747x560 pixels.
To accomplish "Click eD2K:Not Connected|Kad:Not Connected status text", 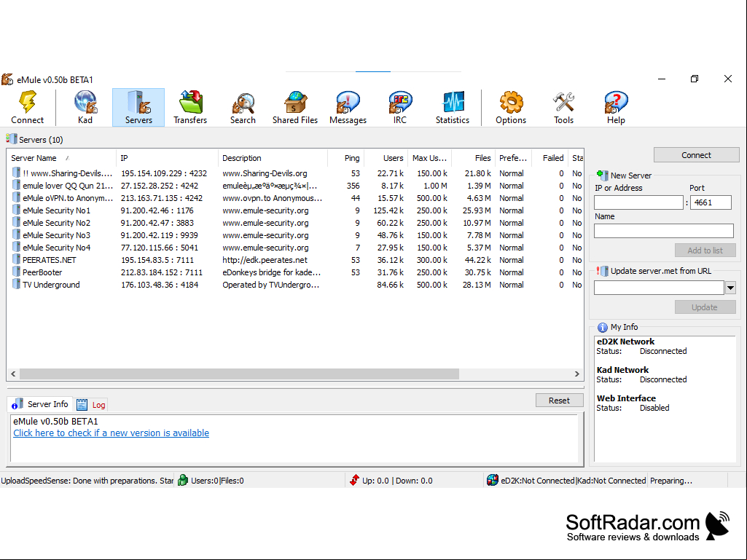I will tap(573, 481).
